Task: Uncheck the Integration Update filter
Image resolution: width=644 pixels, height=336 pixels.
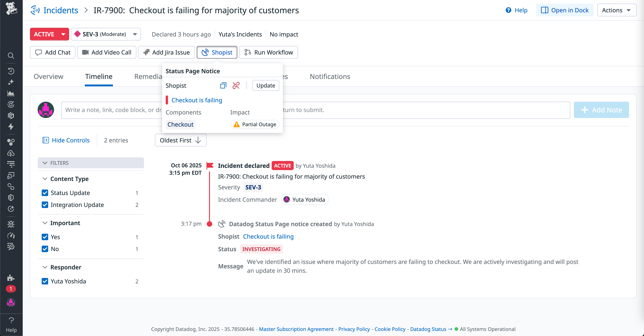Action: (x=45, y=205)
